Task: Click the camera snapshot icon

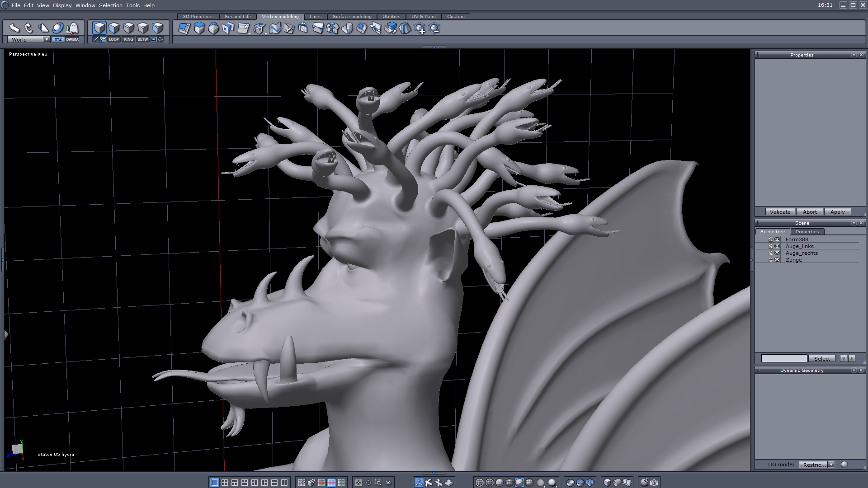Action: click(654, 483)
